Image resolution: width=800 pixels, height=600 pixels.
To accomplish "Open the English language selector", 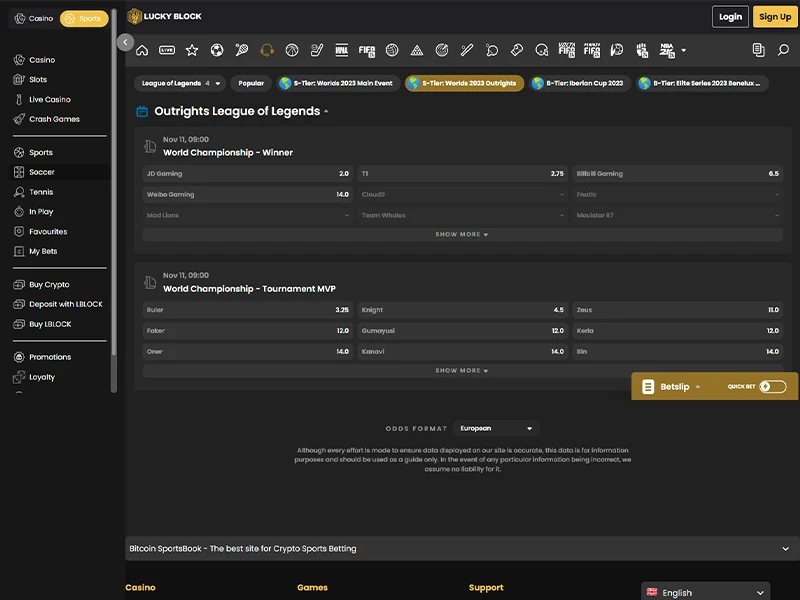I will tap(705, 592).
